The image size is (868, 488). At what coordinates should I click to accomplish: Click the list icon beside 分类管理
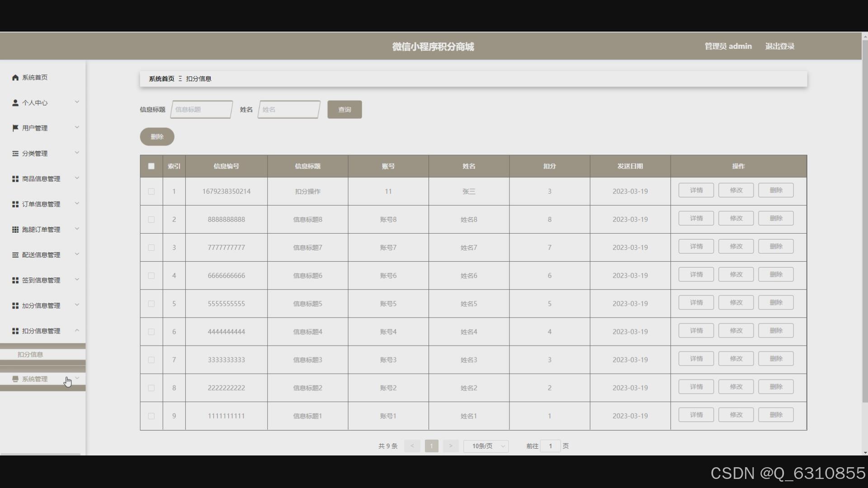15,154
